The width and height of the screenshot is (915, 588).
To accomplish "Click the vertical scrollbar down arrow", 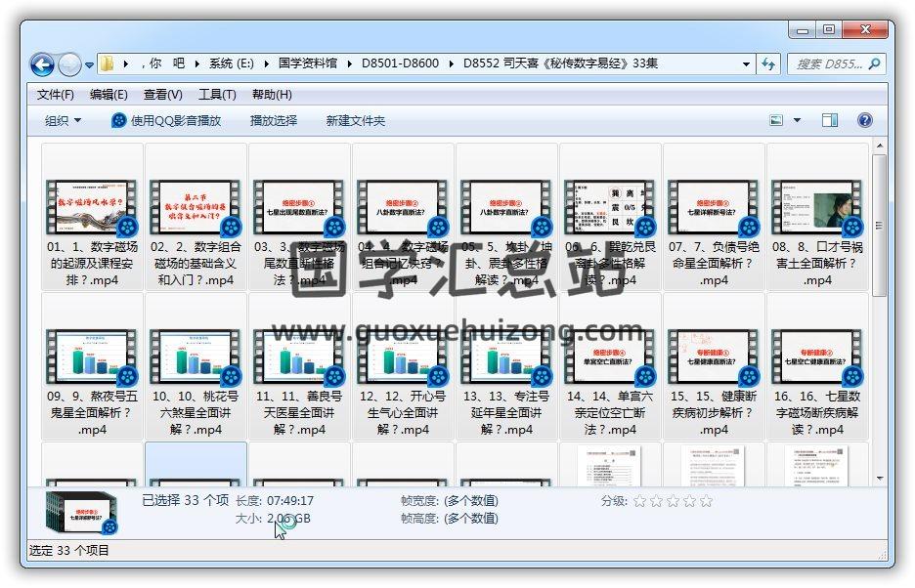I will 879,479.
